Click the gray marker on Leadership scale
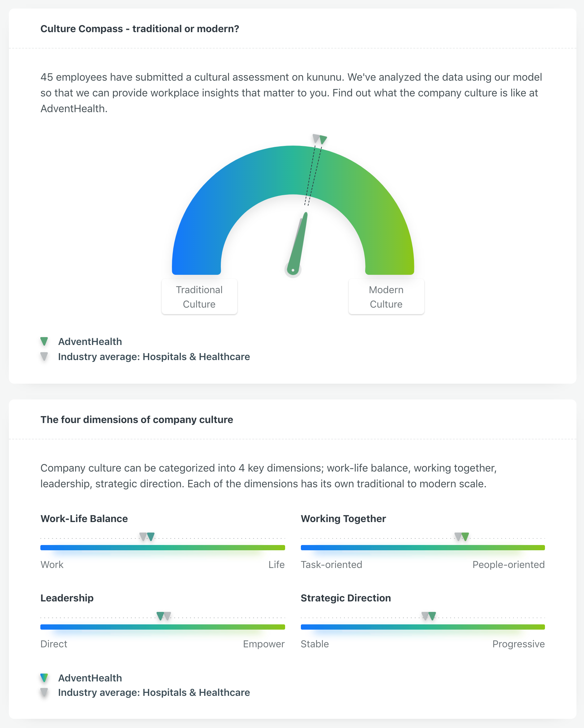The width and height of the screenshot is (584, 728). pyautogui.click(x=168, y=616)
